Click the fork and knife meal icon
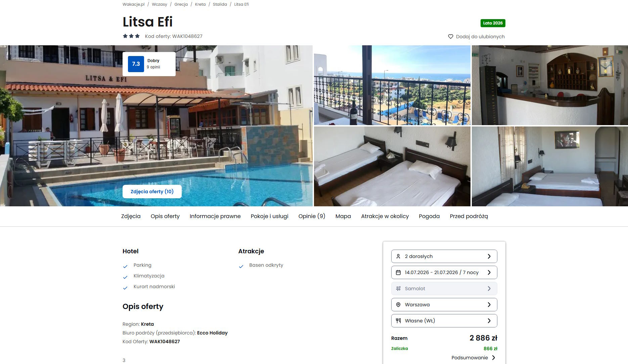 click(x=398, y=321)
